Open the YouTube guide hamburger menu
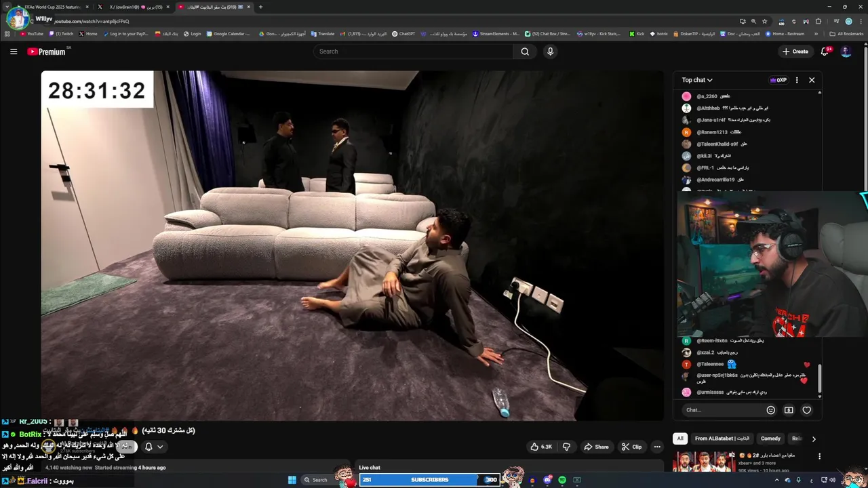 pos(14,52)
